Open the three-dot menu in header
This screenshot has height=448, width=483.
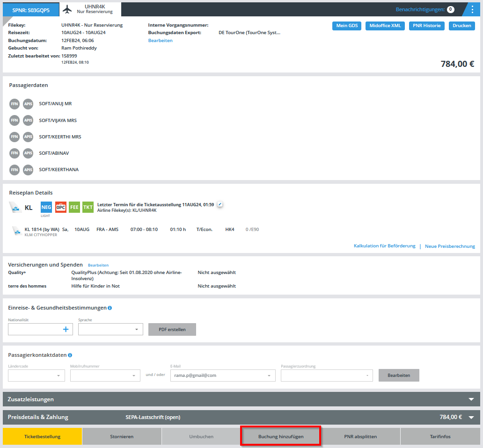472,9
